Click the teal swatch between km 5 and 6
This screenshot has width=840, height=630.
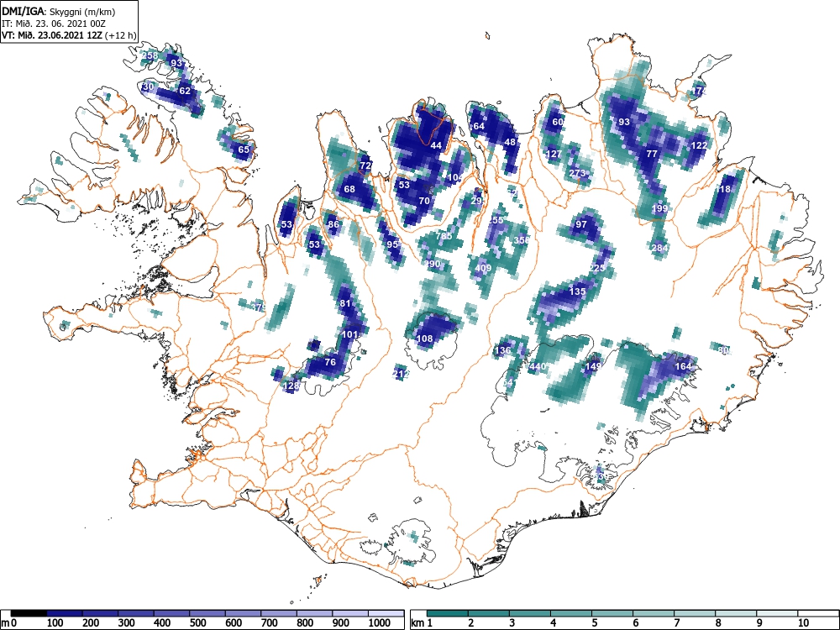[612, 613]
